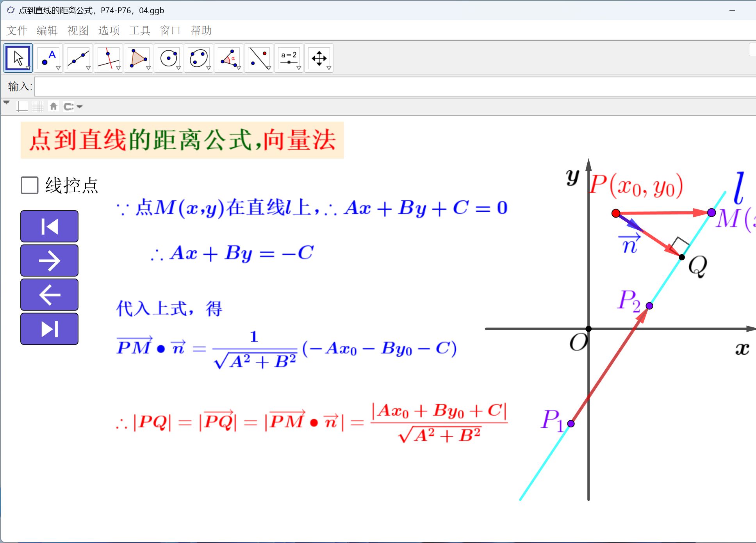The image size is (756, 543).
Task: Click the 输入 command input field
Action: pyautogui.click(x=395, y=87)
